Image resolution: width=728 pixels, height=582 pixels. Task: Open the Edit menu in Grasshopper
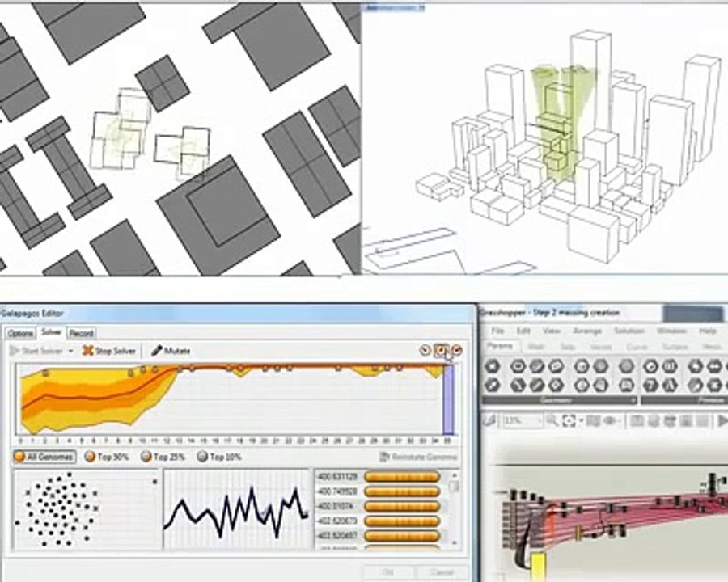click(x=523, y=331)
